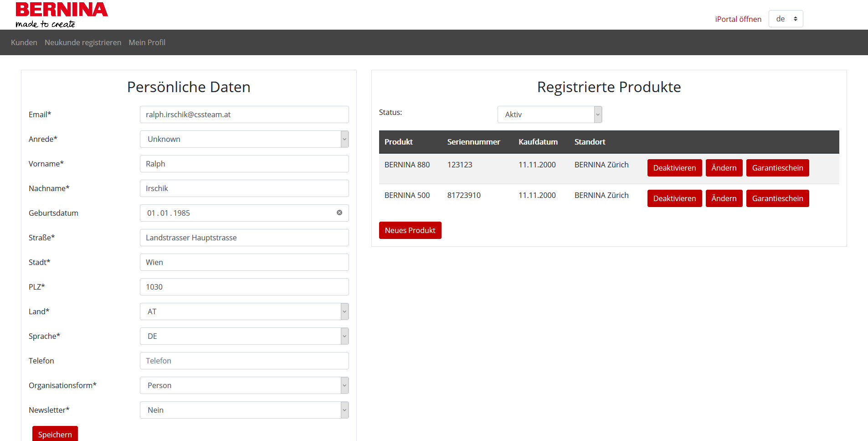868x441 pixels.
Task: Click into the Nachname field
Action: 244,188
